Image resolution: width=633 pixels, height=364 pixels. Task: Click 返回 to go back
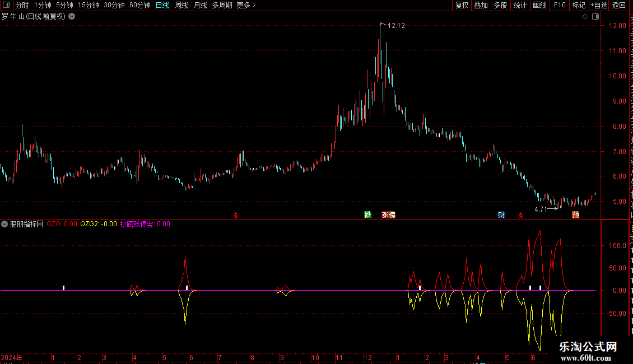click(619, 5)
